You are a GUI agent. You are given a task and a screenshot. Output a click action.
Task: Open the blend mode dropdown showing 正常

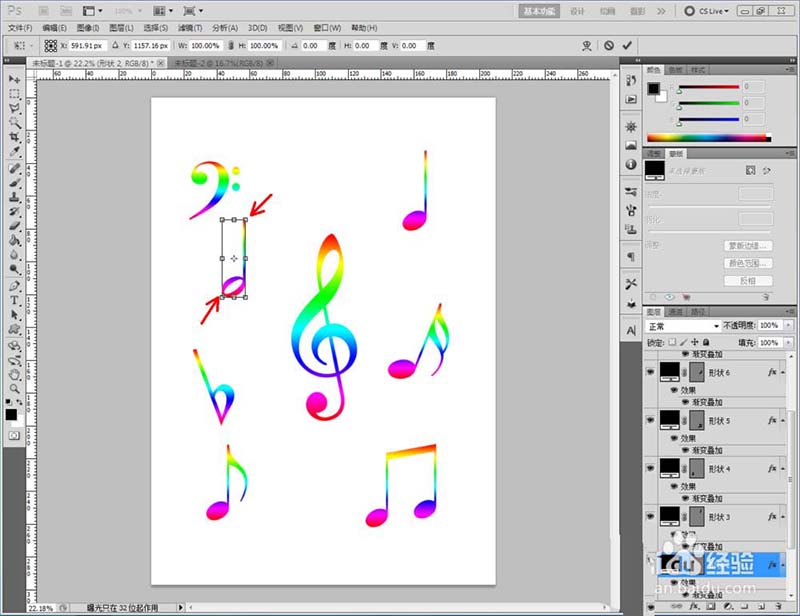684,326
